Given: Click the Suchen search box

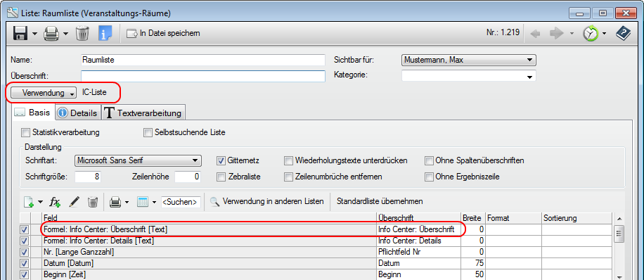Looking at the screenshot, I should 181,202.
